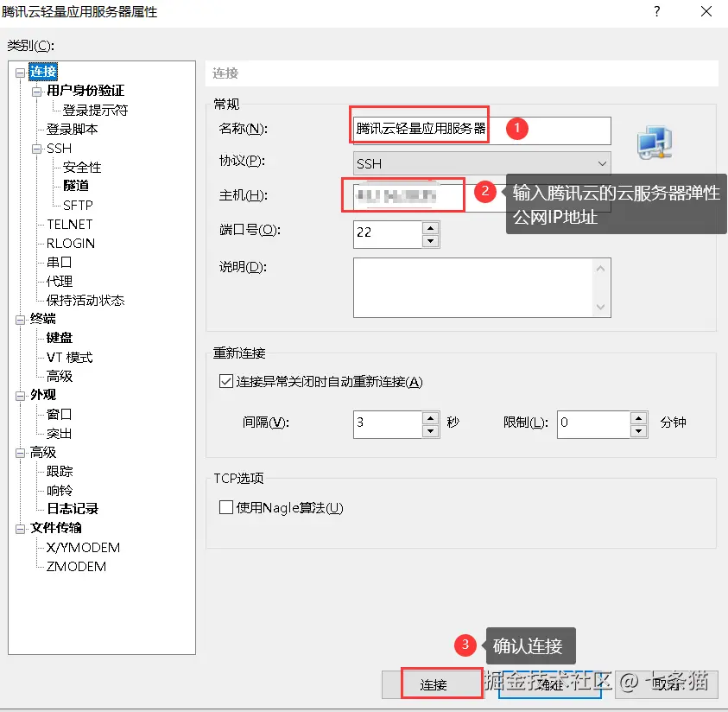
Task: Select 终端 category in the tree
Action: pyautogui.click(x=42, y=319)
